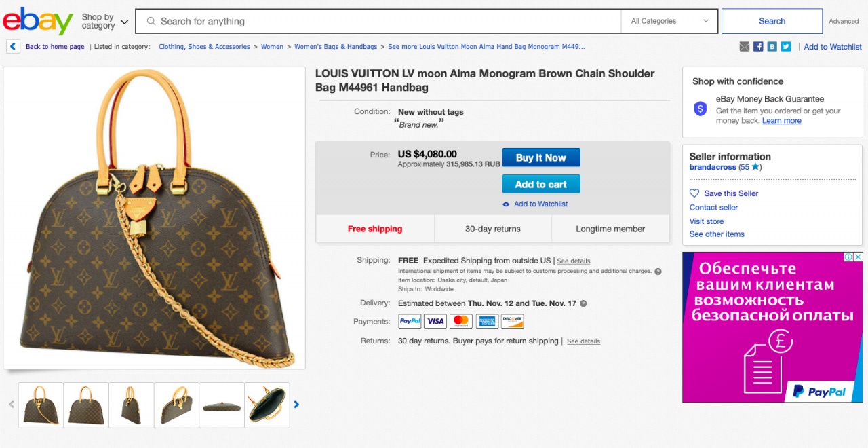
Task: Toggle Save this Seller heart
Action: click(694, 193)
